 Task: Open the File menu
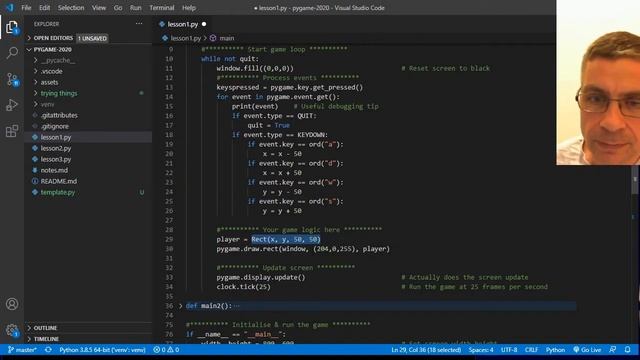pyautogui.click(x=26, y=8)
